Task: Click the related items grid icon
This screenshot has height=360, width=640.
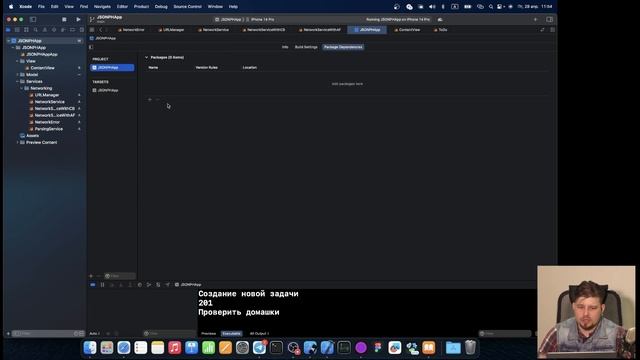Action: 92,30
